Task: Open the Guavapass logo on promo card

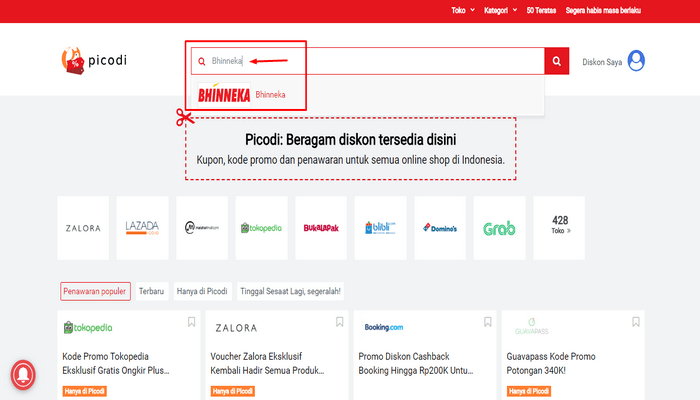Action: pyautogui.click(x=531, y=327)
